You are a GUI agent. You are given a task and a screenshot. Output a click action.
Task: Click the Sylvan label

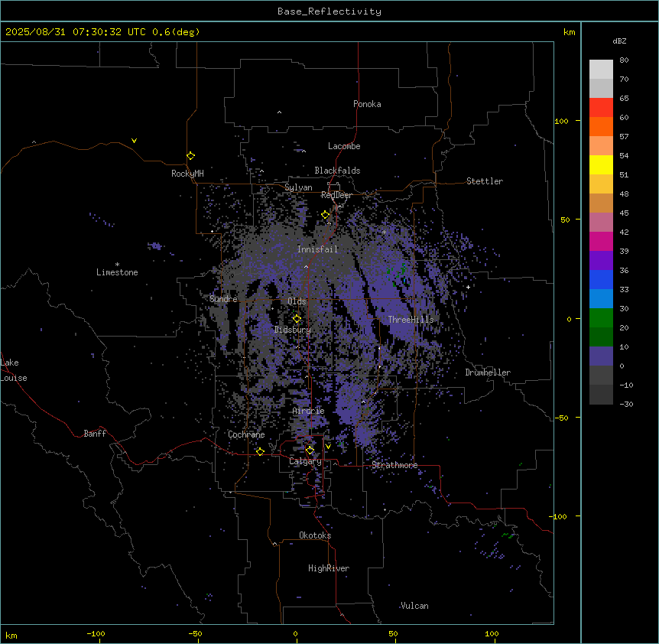(x=298, y=187)
